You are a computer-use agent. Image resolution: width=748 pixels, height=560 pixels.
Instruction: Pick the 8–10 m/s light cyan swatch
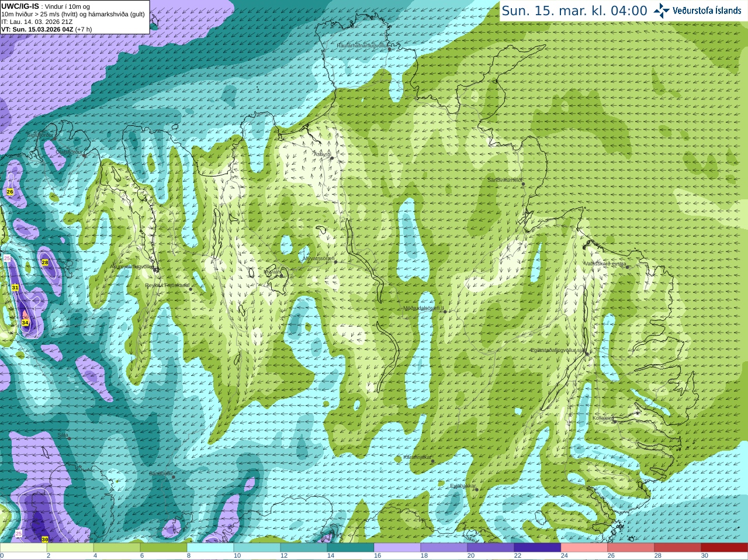(210, 548)
